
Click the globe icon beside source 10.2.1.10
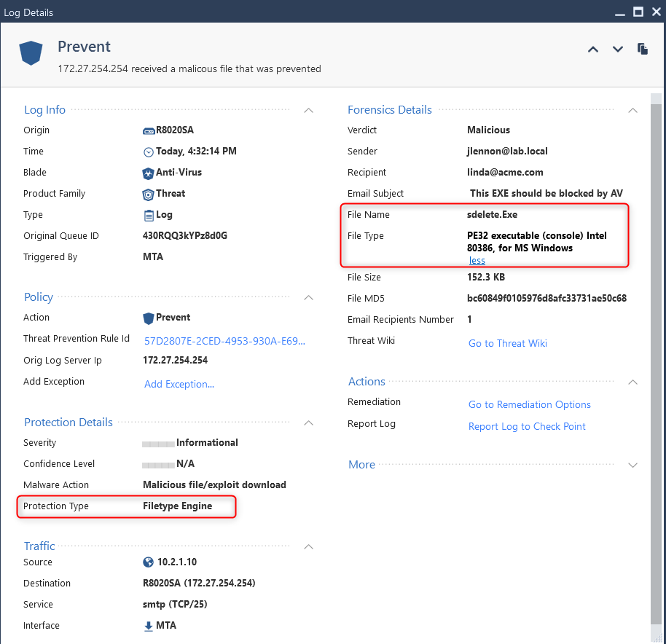[x=148, y=562]
